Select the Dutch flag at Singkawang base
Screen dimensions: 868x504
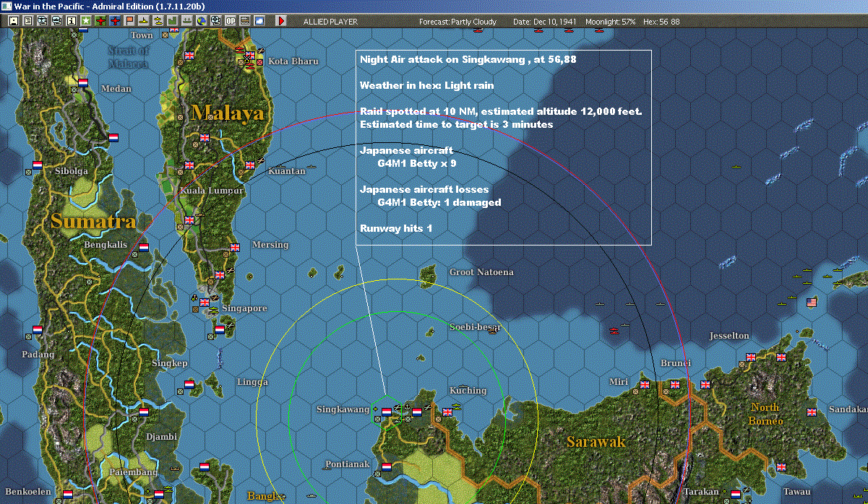(x=387, y=412)
